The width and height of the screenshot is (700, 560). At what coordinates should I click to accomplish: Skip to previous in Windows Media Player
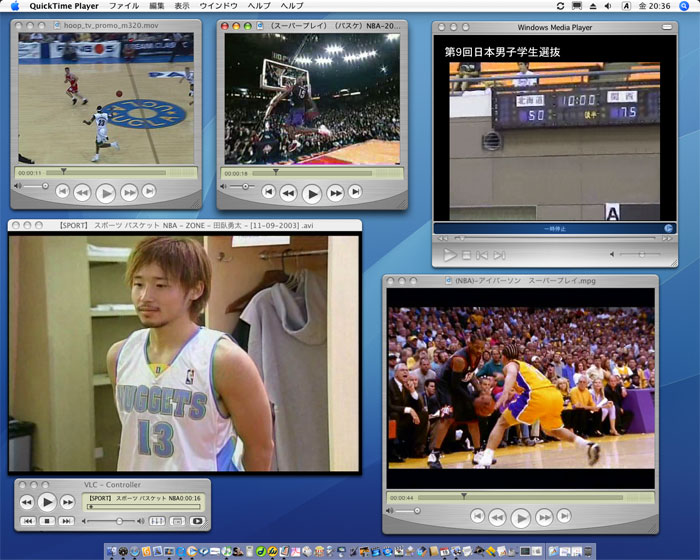point(482,255)
